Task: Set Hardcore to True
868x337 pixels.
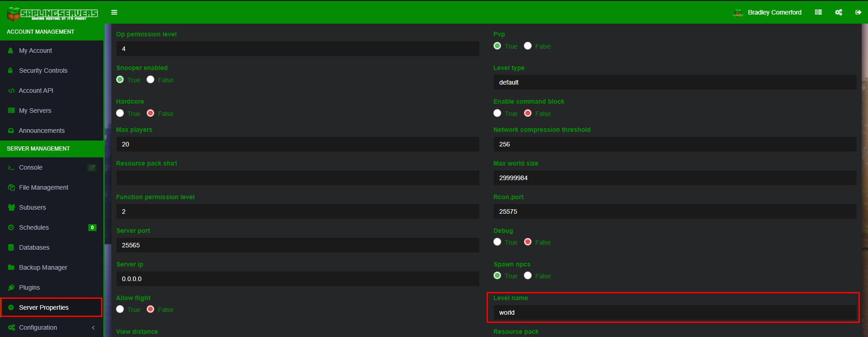Action: coord(120,113)
